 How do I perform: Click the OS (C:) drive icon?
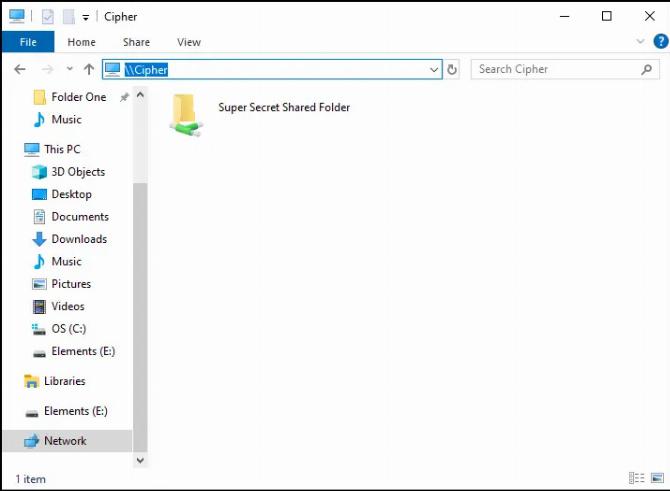(38, 329)
